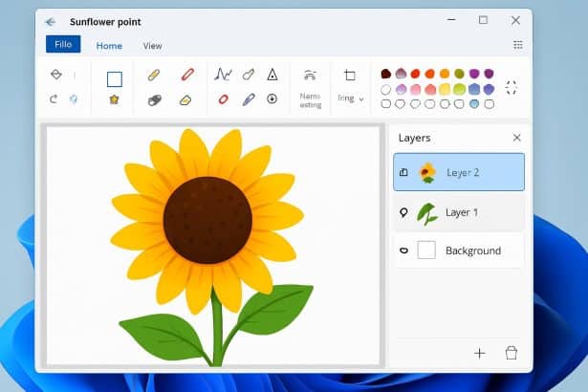The image size is (588, 392).
Task: Select the triangle shape tool
Action: tap(272, 75)
